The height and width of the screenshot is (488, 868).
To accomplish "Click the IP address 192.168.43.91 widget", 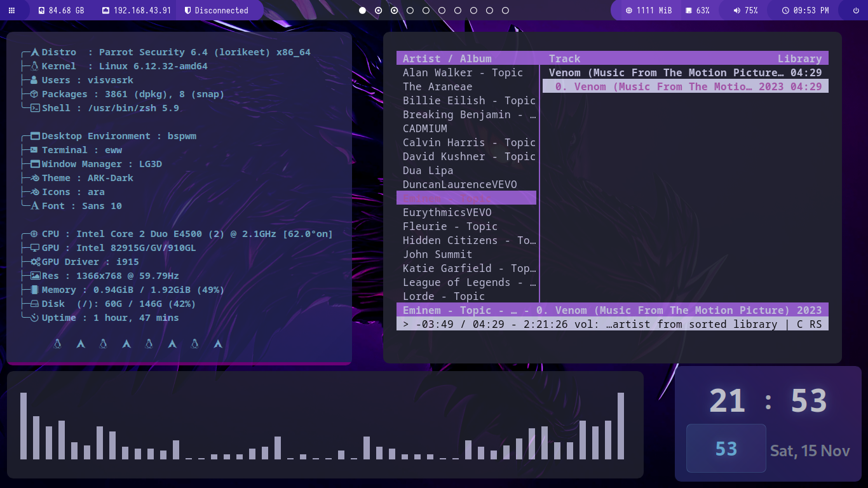I will click(136, 10).
